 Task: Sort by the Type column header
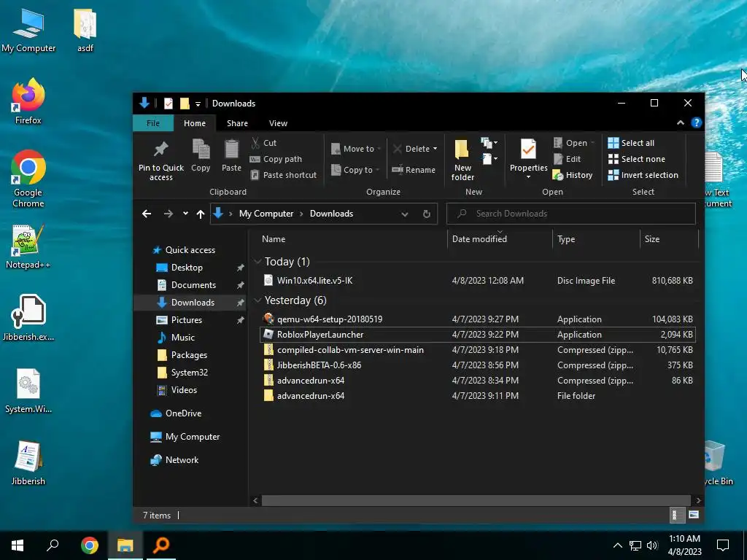[596, 239]
